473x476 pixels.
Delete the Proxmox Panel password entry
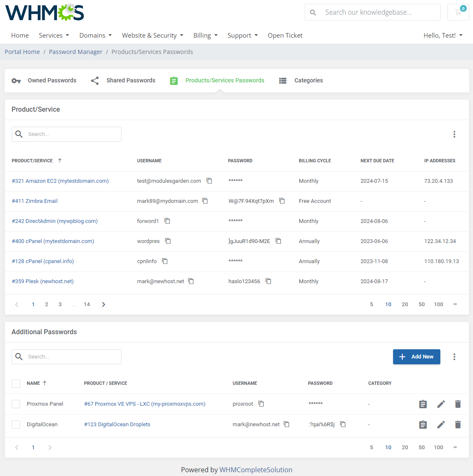coord(458,404)
